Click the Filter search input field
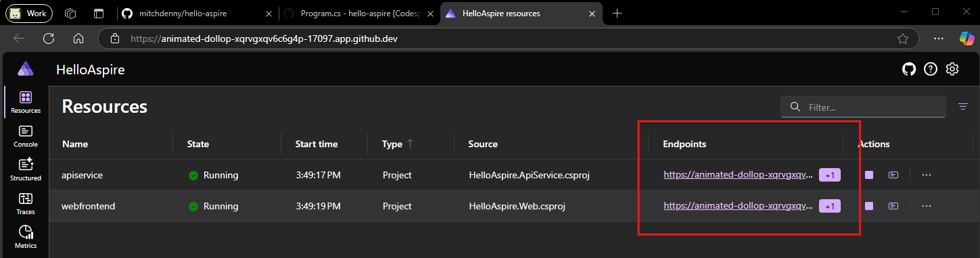 tap(863, 107)
